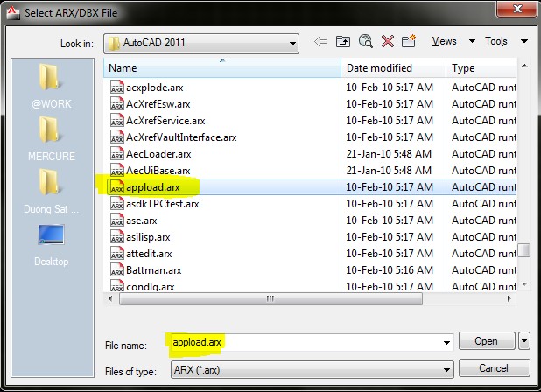Click the red Delete X icon

(x=388, y=42)
